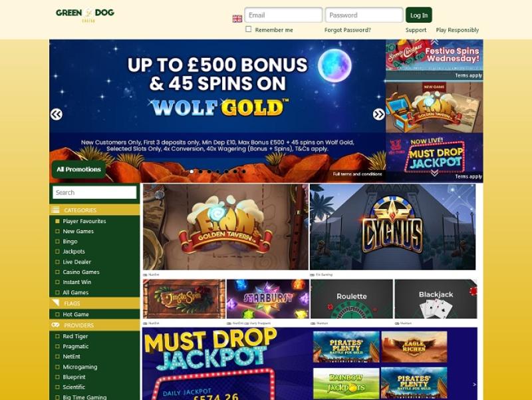The height and width of the screenshot is (400, 532).
Task: Click the Flags header icon
Action: 55,303
